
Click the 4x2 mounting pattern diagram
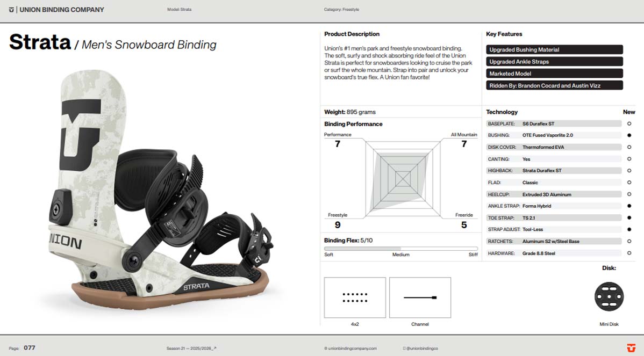point(355,297)
